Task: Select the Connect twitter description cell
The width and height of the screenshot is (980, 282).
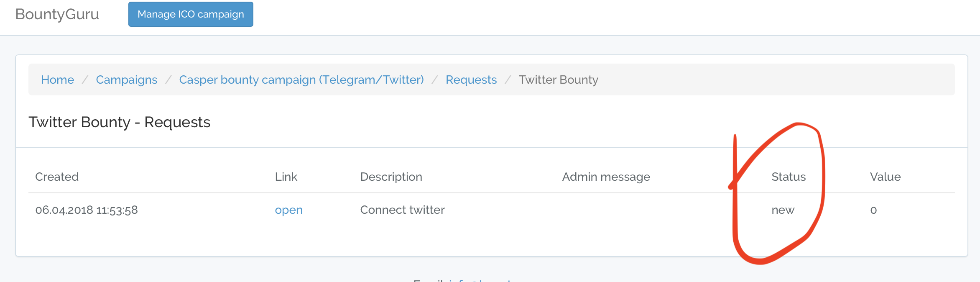Action: (403, 210)
